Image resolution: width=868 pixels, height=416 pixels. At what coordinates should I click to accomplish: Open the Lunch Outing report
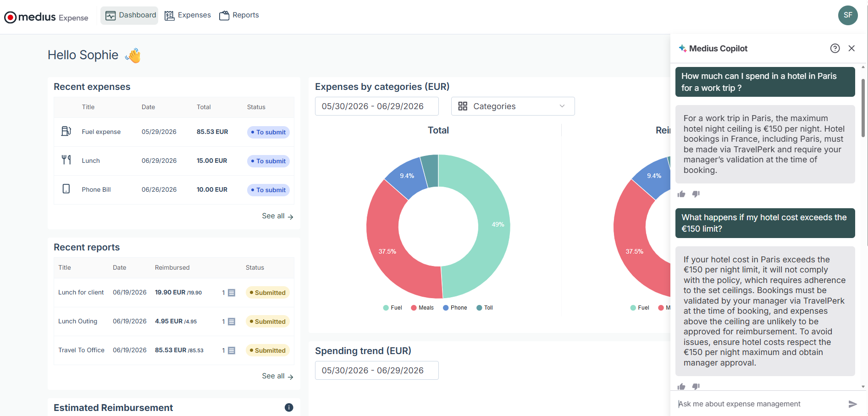(x=77, y=322)
